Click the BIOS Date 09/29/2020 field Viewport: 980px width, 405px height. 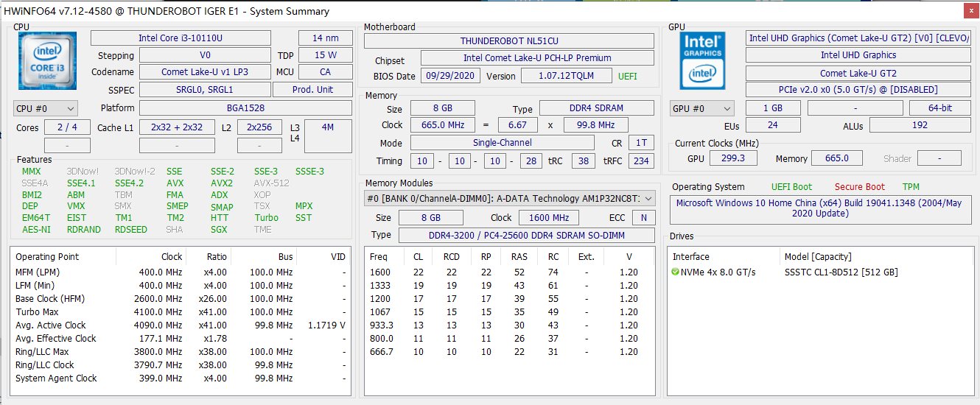click(450, 76)
